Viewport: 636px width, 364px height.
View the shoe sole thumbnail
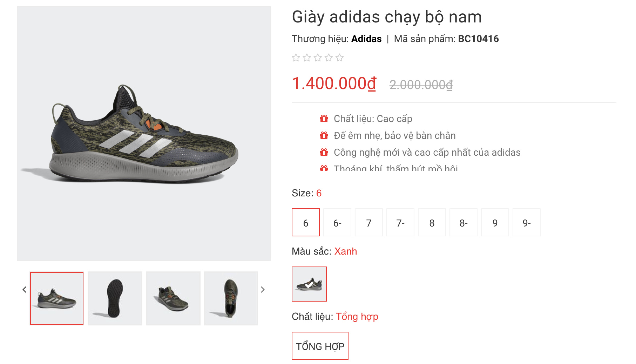pyautogui.click(x=115, y=298)
